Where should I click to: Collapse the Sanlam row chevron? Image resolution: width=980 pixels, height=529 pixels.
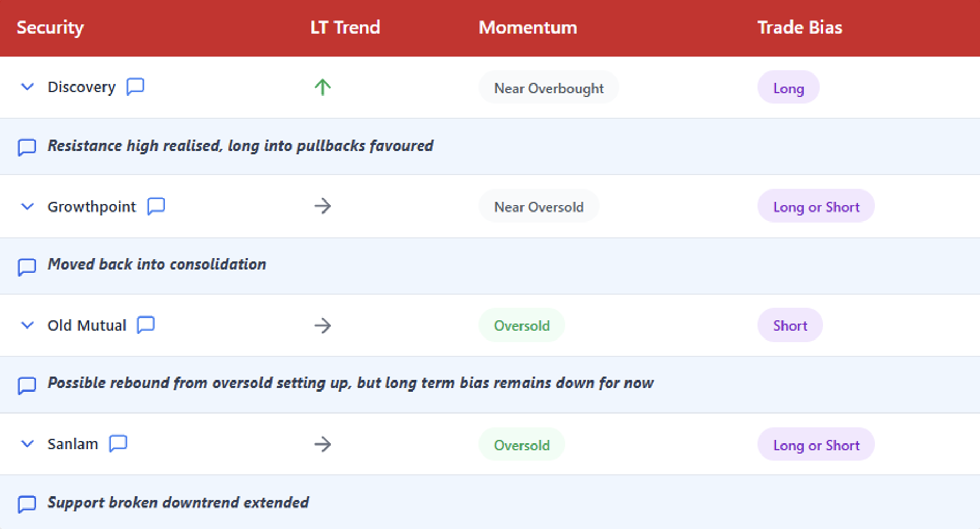pyautogui.click(x=27, y=444)
